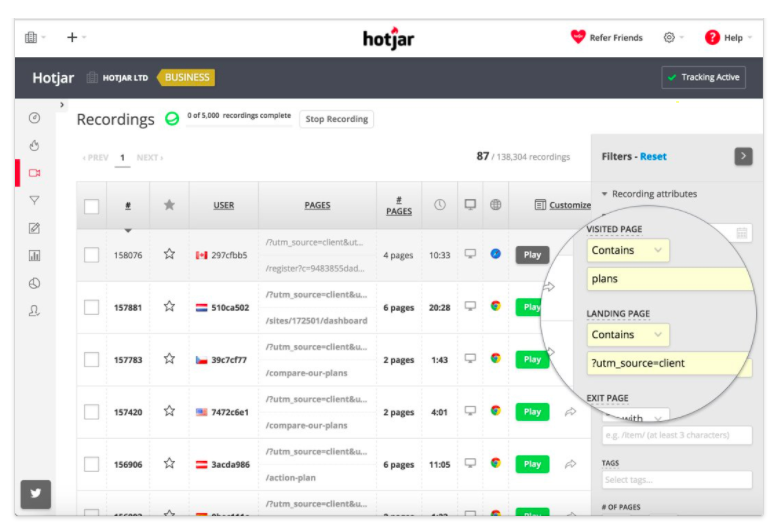Sort by recording number column
The image size is (775, 532).
pyautogui.click(x=128, y=205)
